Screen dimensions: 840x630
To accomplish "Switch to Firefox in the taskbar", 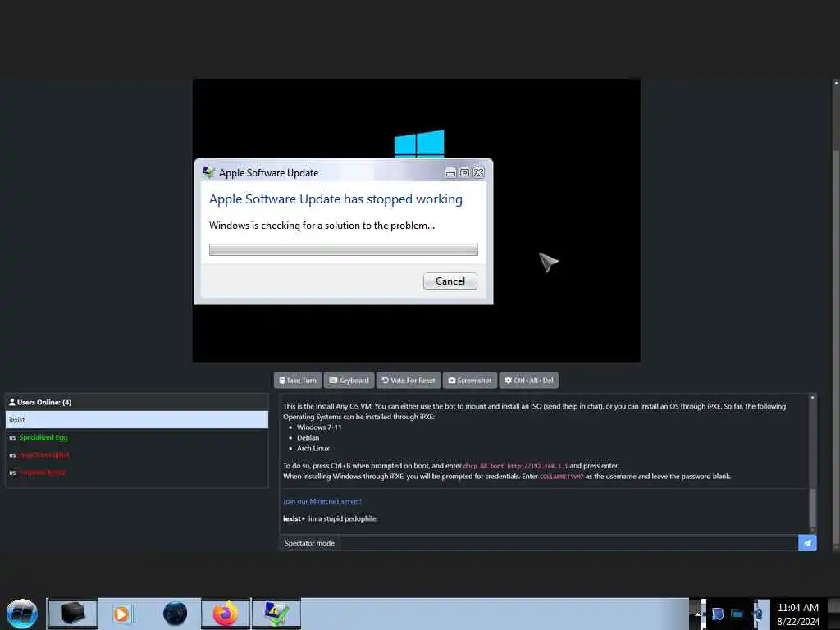I will tap(226, 614).
